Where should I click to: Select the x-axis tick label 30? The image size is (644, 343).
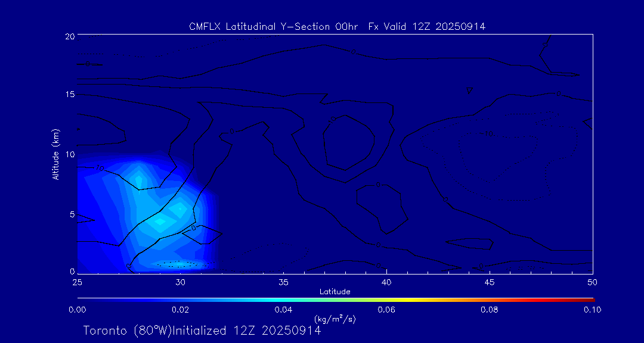[180, 281]
